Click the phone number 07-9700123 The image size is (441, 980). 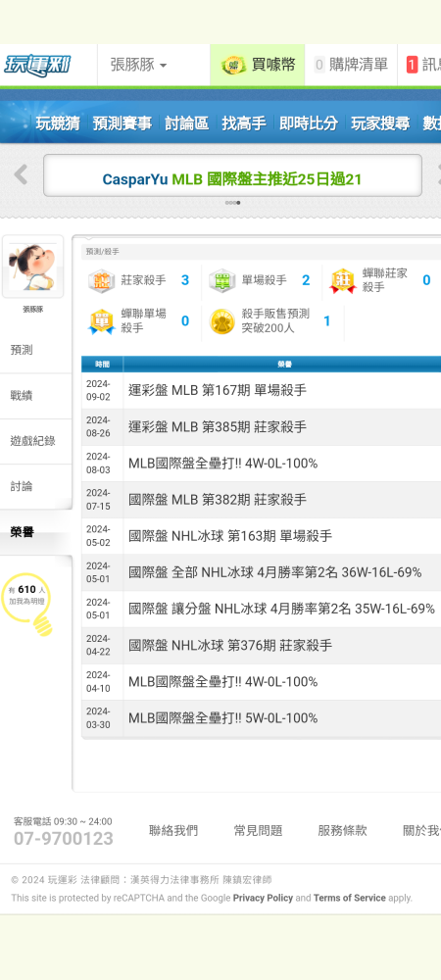click(x=64, y=839)
